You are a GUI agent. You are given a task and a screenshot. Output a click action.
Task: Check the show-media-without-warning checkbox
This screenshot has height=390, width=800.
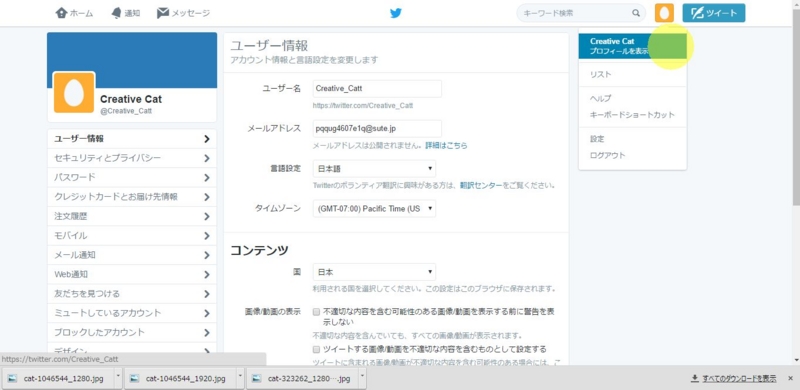point(316,311)
